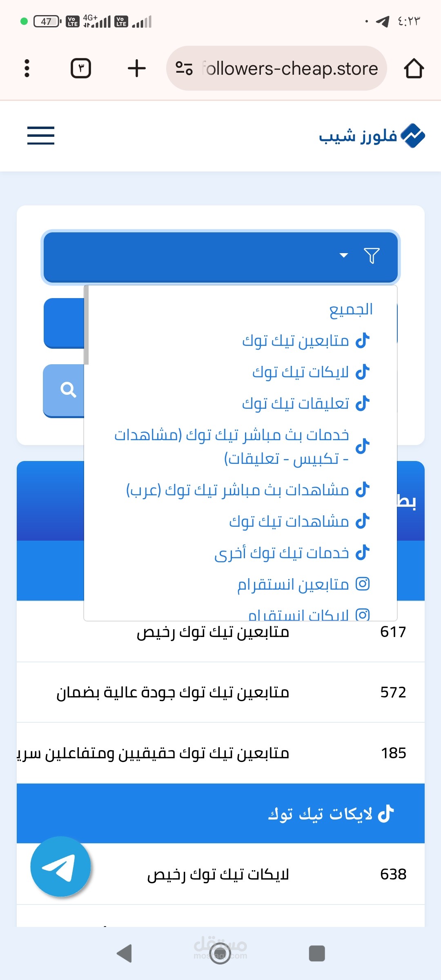The image size is (441, 980).
Task: Open the browser tab switcher
Action: pyautogui.click(x=81, y=68)
